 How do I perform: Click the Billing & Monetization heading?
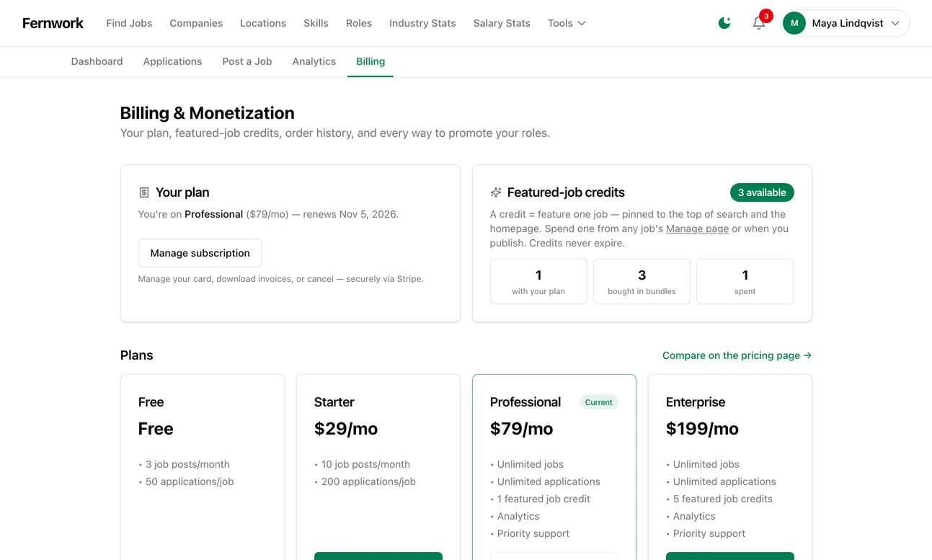pos(208,113)
